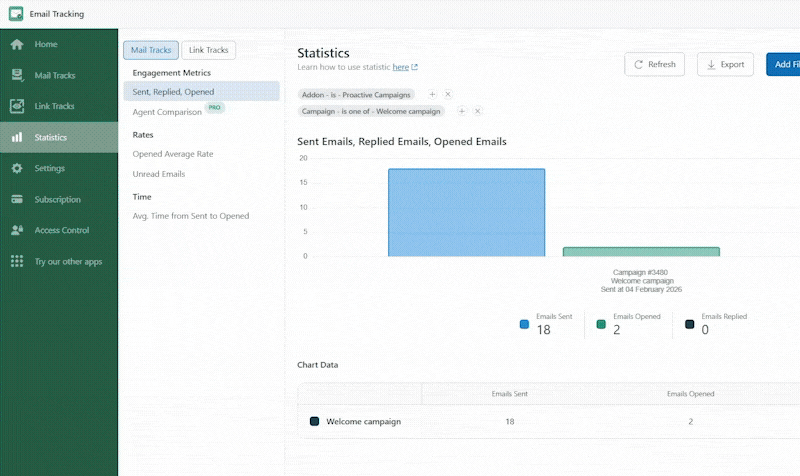Click the Campaign #3480 chart axis label

641,281
